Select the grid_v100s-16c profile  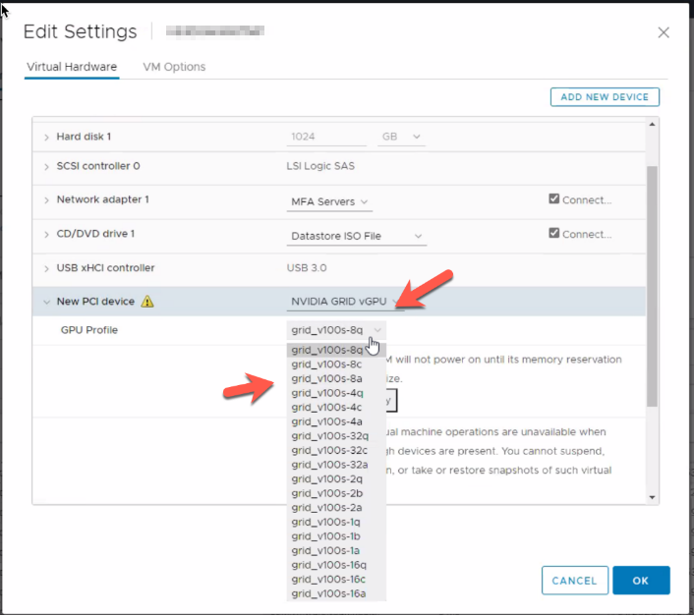tap(336, 580)
